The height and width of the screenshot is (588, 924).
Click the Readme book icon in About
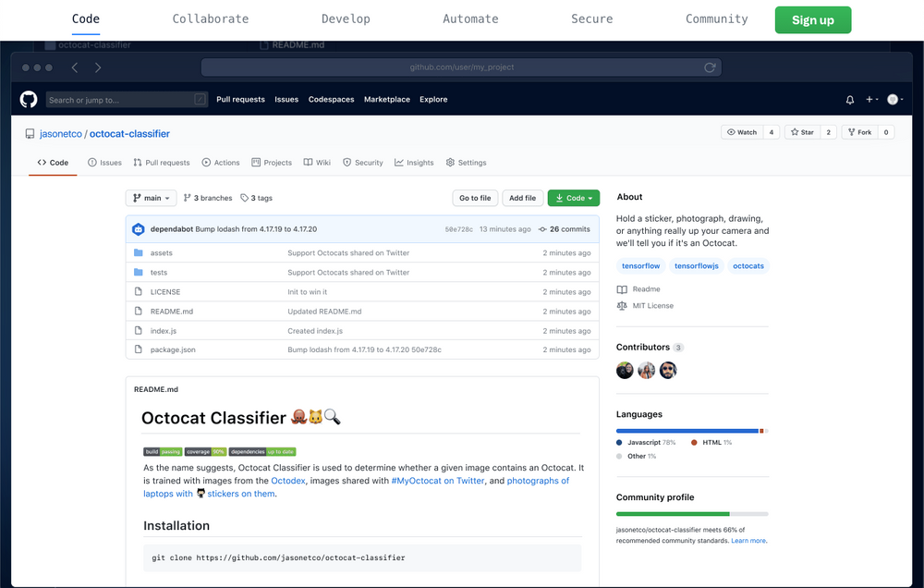pos(623,288)
